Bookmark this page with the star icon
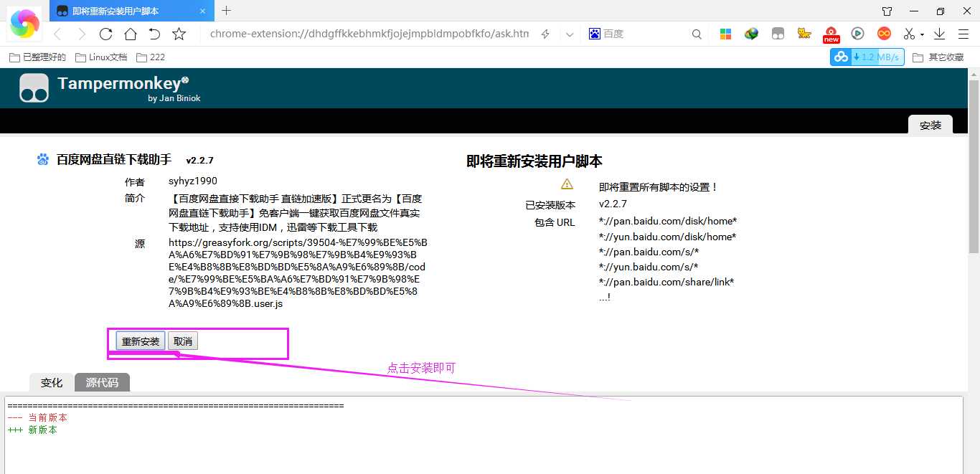The width and height of the screenshot is (980, 474). point(179,34)
